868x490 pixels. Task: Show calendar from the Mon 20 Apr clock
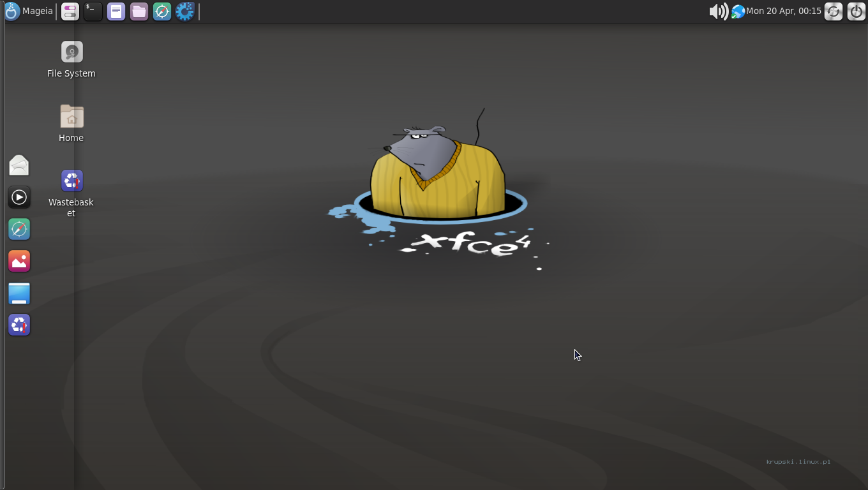[784, 11]
